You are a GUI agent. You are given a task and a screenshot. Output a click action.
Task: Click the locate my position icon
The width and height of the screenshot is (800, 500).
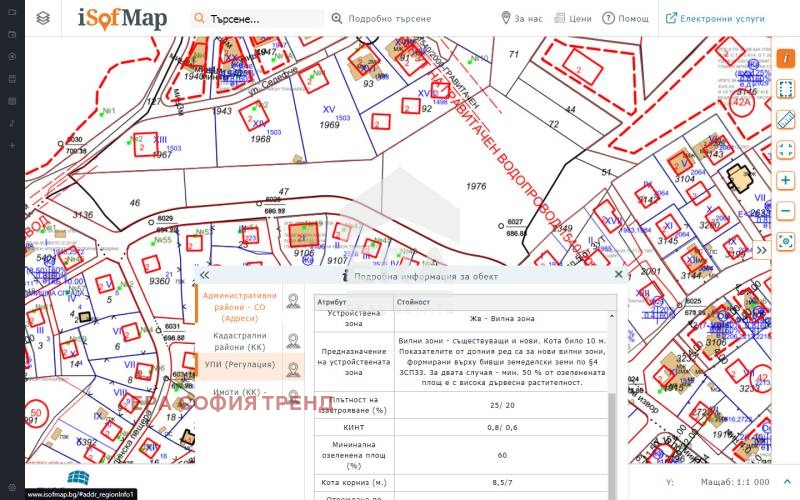[x=786, y=241]
